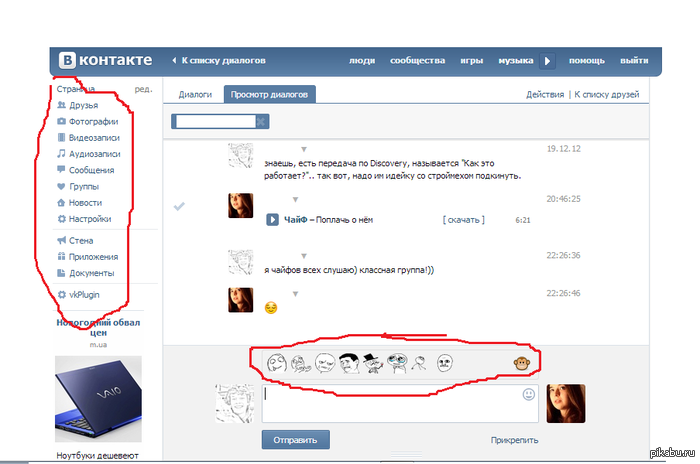Open сообщества in the top menu
This screenshot has width=700, height=464.
point(417,60)
